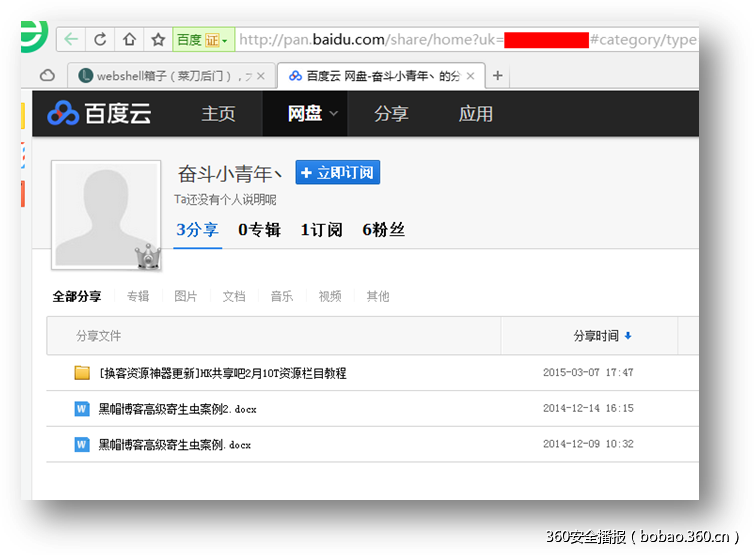Open a new tab with plus button
This screenshot has height=555, width=754.
(x=498, y=76)
